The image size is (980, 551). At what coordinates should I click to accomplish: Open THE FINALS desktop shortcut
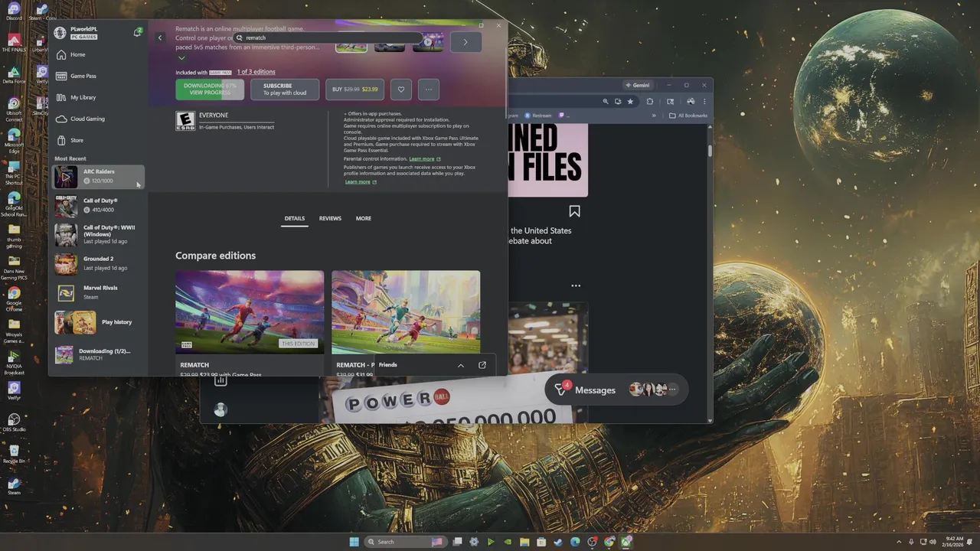point(14,43)
